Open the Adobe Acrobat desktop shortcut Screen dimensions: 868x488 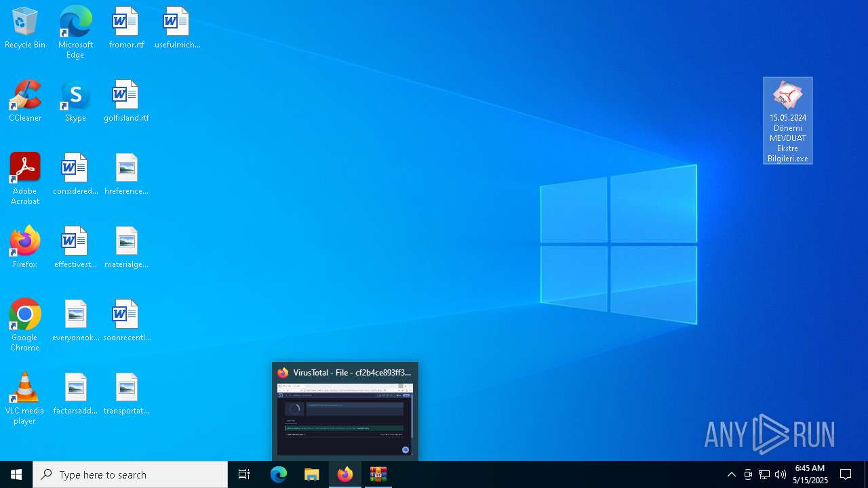(x=25, y=179)
